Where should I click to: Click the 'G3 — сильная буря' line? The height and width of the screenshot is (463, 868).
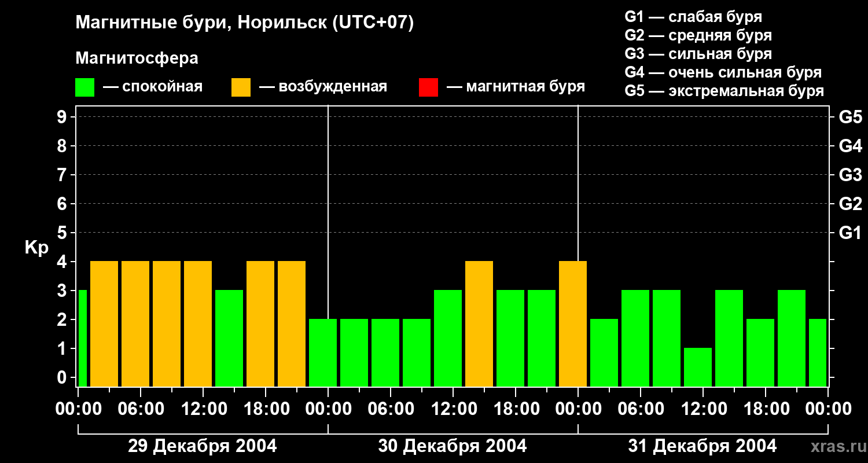point(698,54)
